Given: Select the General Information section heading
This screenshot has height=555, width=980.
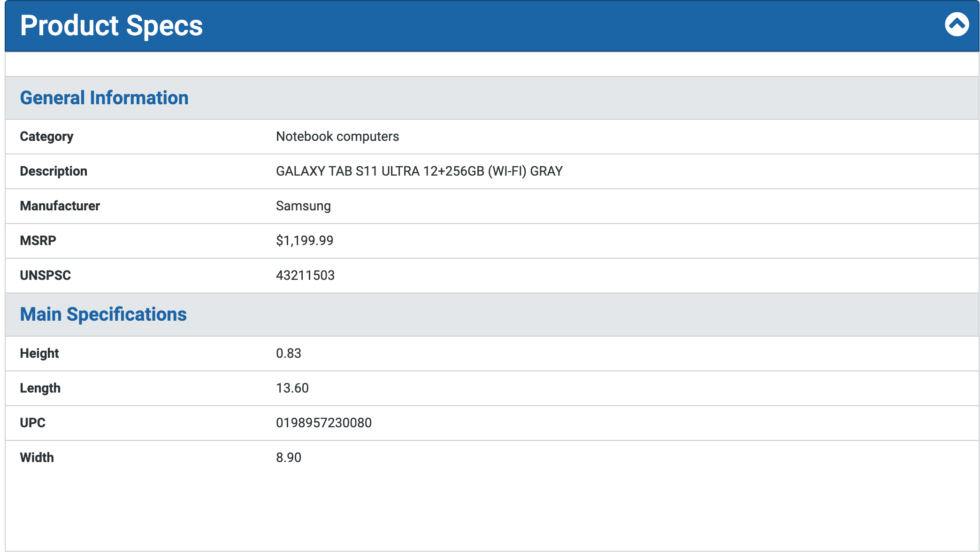Looking at the screenshot, I should pos(104,98).
